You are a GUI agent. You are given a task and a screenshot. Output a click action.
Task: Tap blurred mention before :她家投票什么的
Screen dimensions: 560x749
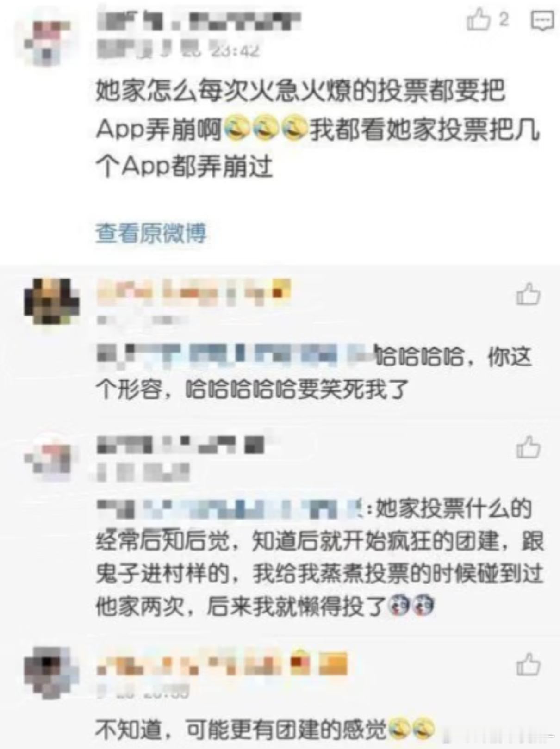231,509
